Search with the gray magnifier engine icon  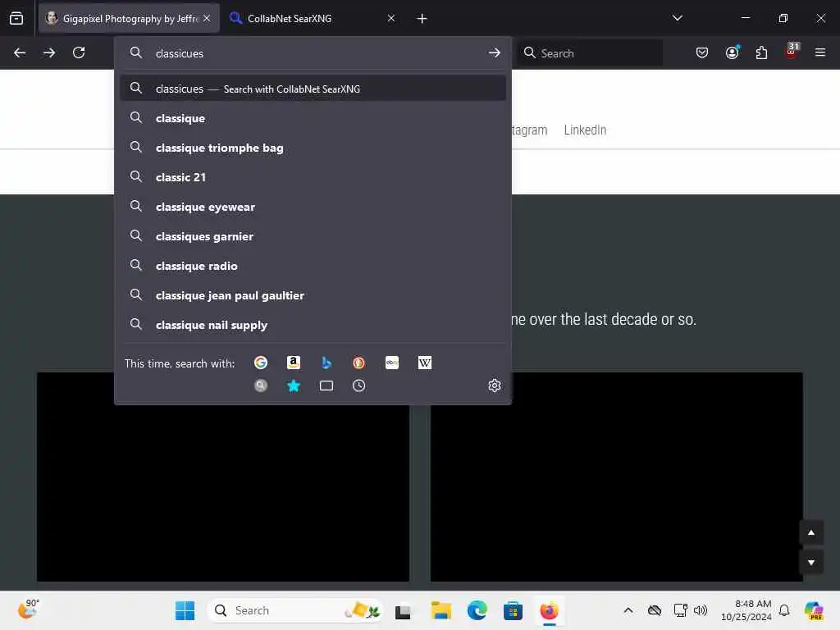[x=261, y=386]
